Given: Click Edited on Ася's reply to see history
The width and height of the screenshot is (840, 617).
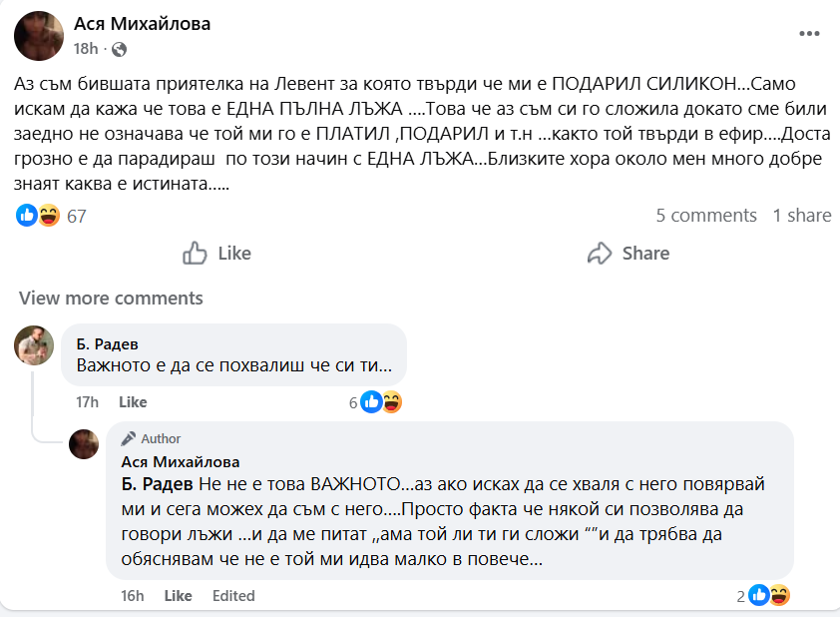Looking at the screenshot, I should (x=233, y=595).
